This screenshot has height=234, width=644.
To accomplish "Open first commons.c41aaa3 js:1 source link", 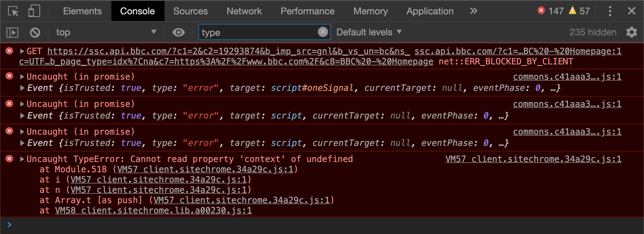I will pyautogui.click(x=567, y=77).
